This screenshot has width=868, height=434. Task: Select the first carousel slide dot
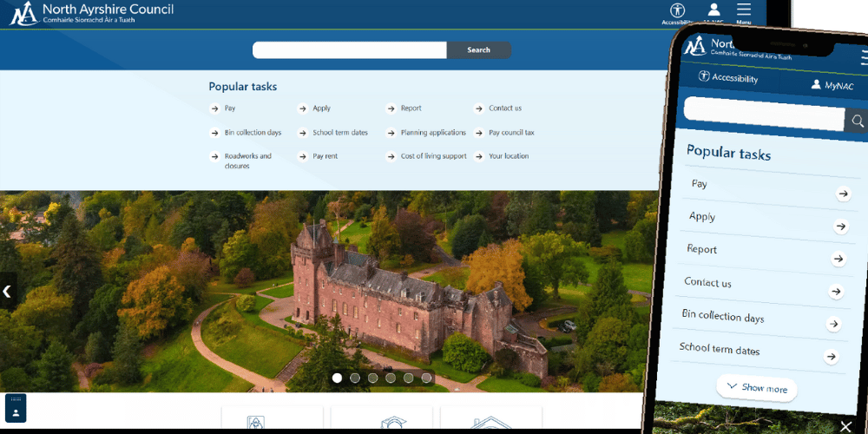tap(337, 378)
